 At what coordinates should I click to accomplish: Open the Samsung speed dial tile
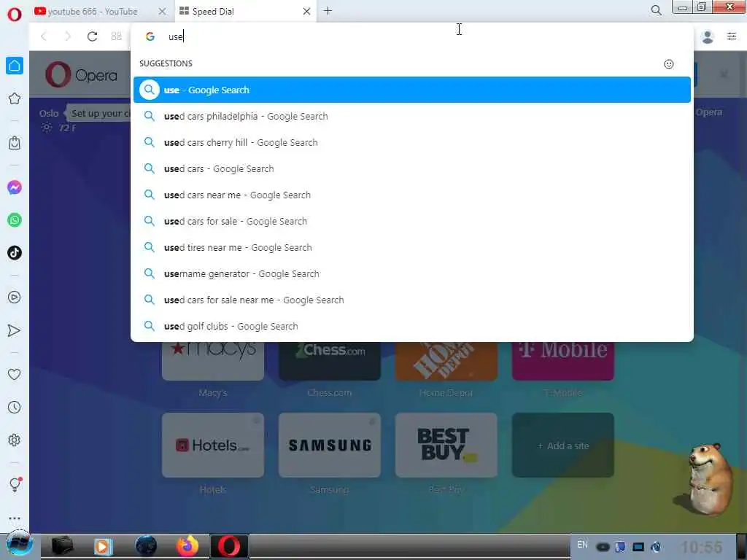tap(330, 446)
